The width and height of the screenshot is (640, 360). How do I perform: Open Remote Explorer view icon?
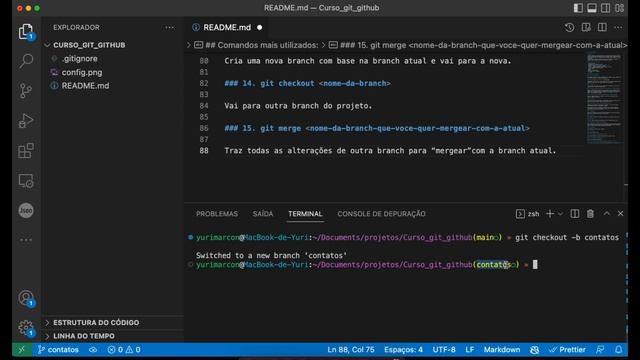26,181
